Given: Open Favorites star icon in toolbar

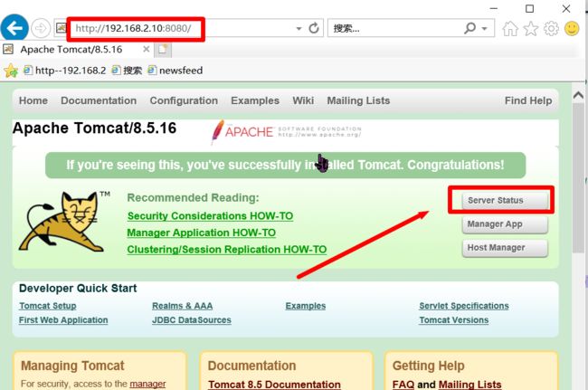Looking at the screenshot, I should point(531,28).
